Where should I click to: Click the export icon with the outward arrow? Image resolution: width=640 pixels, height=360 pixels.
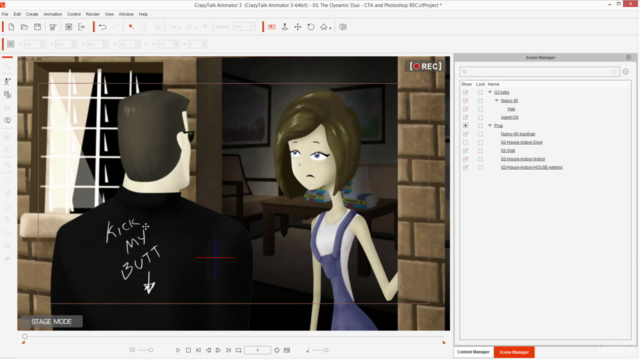82,27
